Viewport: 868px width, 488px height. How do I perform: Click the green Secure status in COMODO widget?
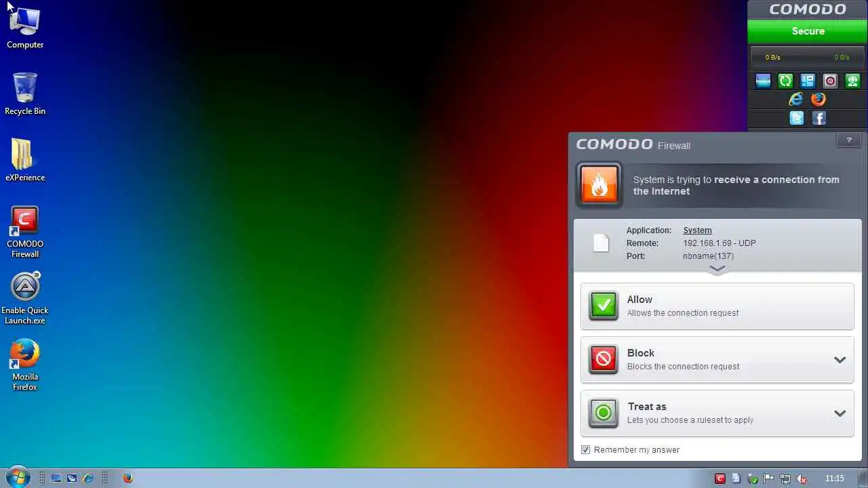pos(808,31)
